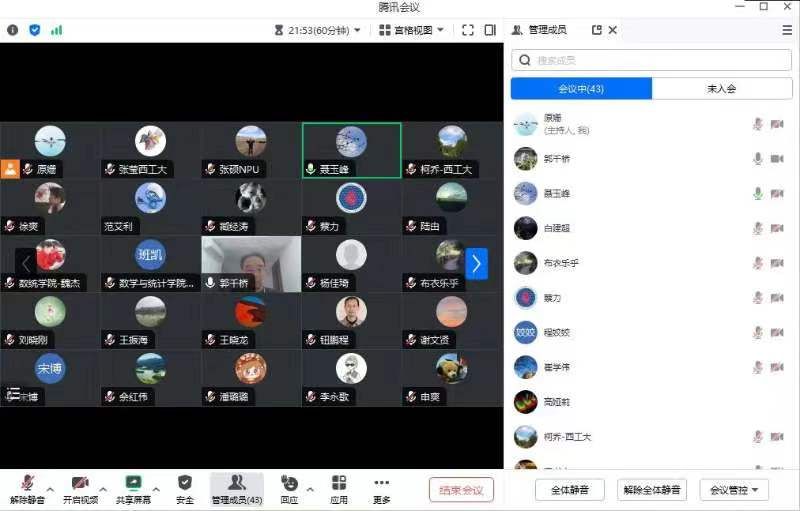Enter full screen mode using the corner-brackets icon

pyautogui.click(x=467, y=30)
